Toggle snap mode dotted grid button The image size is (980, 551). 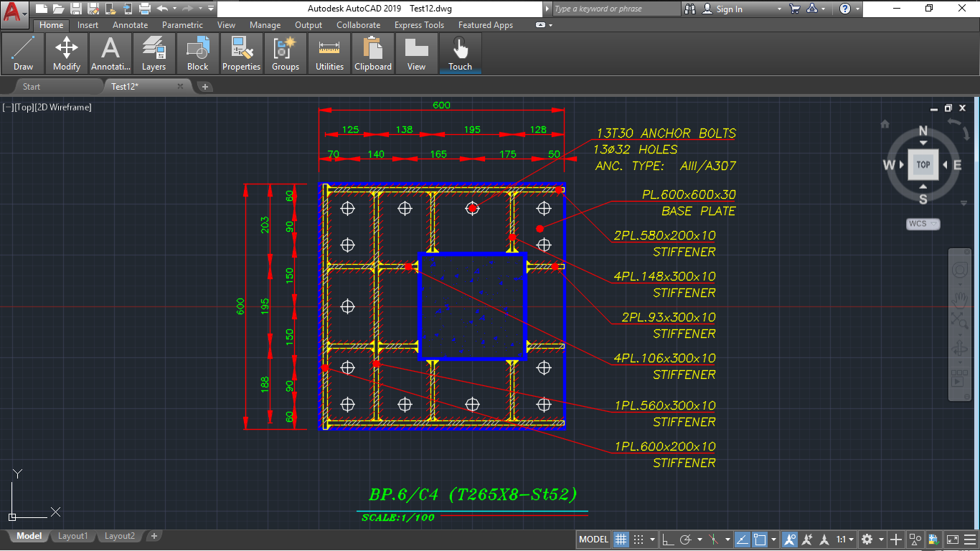[x=639, y=540]
